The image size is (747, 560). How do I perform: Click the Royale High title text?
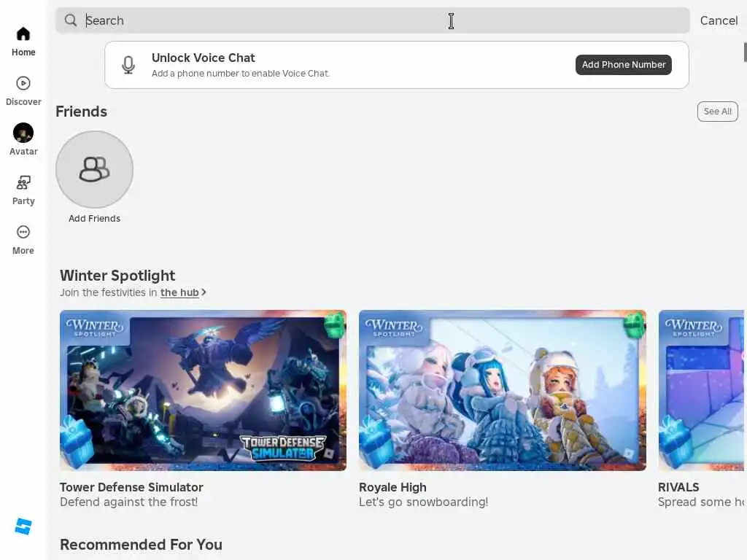point(392,487)
